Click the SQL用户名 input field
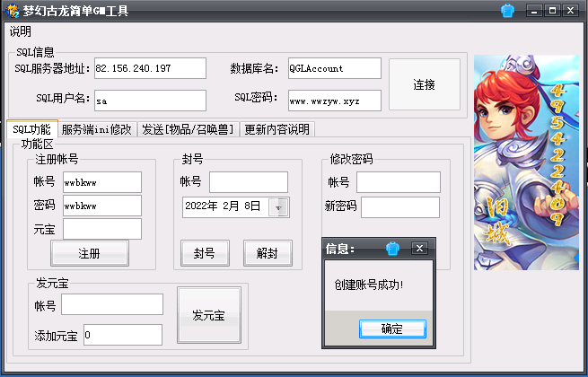 [150, 101]
